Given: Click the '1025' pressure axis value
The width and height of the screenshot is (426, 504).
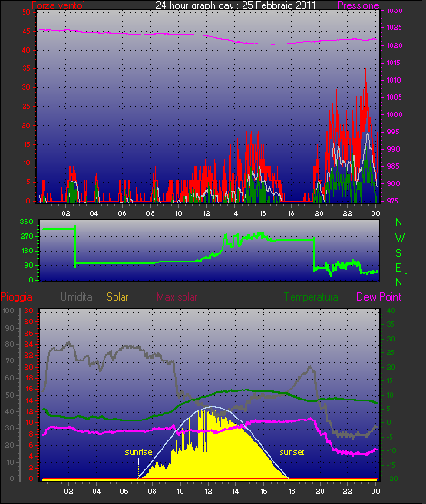Looking at the screenshot, I should [x=394, y=27].
